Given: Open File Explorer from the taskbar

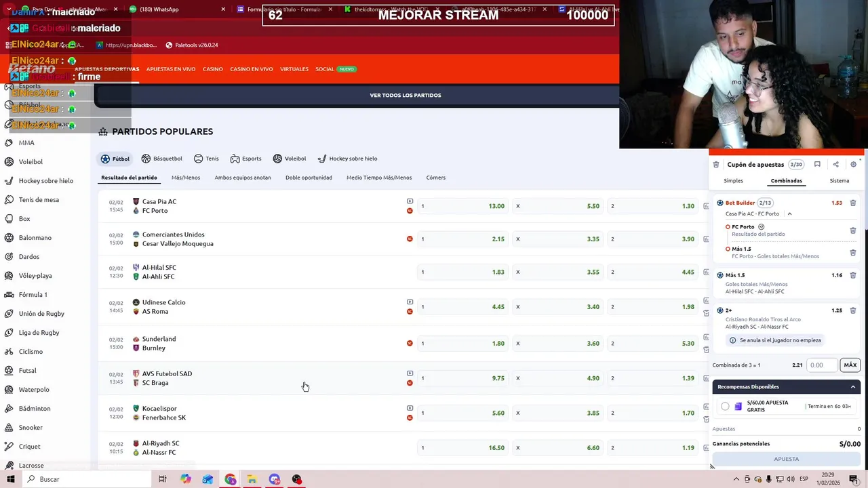Looking at the screenshot, I should pyautogui.click(x=252, y=479).
